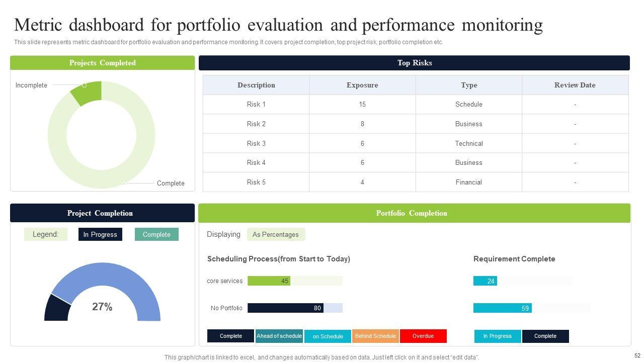Screen dimensions: 644x362
Task: Click the red Overdue swatch
Action: pyautogui.click(x=423, y=336)
